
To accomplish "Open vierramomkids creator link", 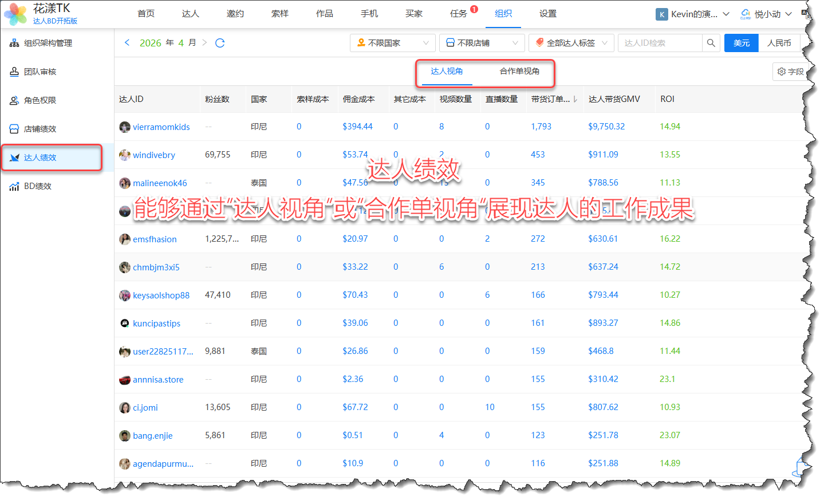I will tap(161, 127).
